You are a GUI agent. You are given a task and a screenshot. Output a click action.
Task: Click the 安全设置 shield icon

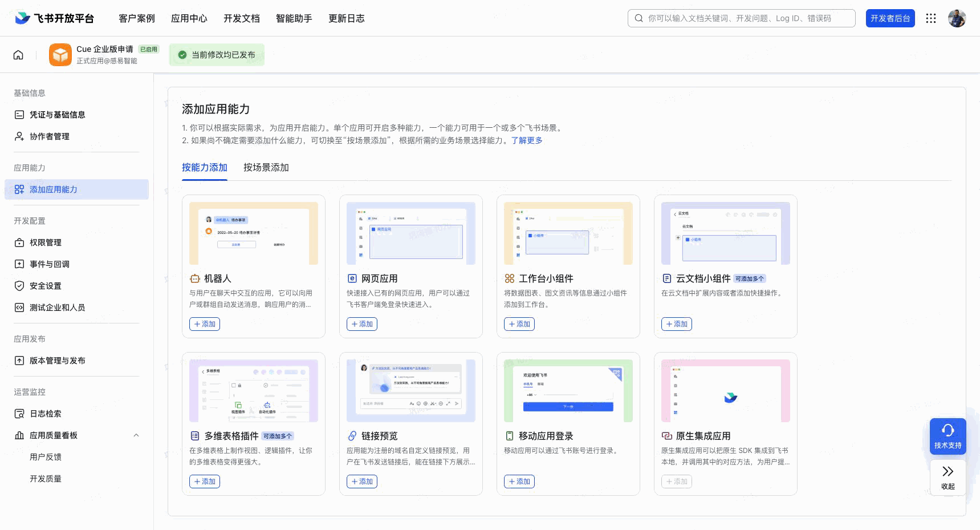coord(19,286)
